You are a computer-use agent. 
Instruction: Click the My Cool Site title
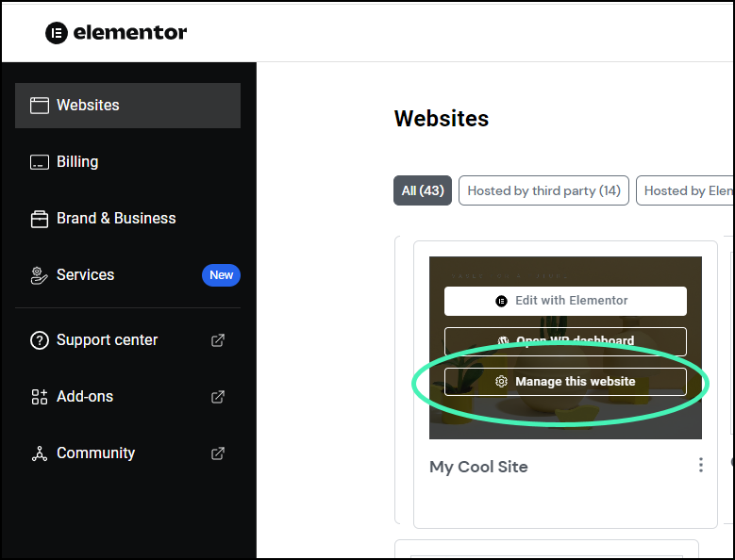tap(478, 467)
